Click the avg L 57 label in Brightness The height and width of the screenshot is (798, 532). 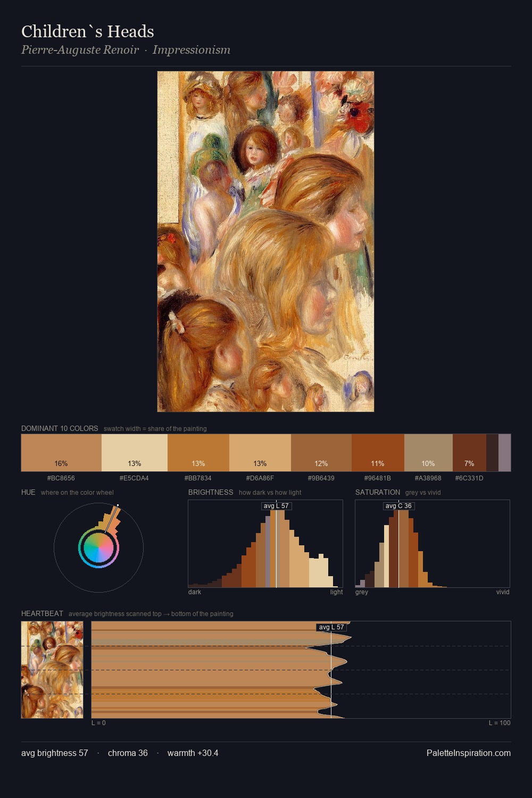coord(276,506)
